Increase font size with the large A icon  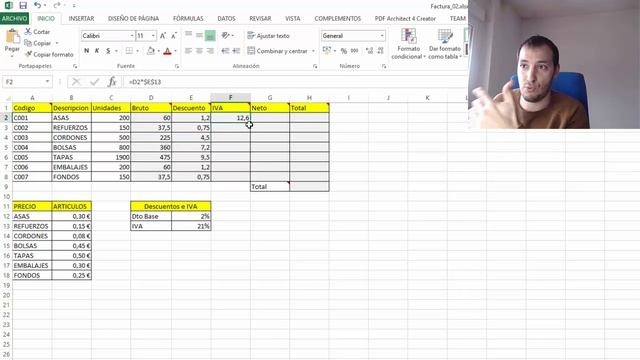163,36
